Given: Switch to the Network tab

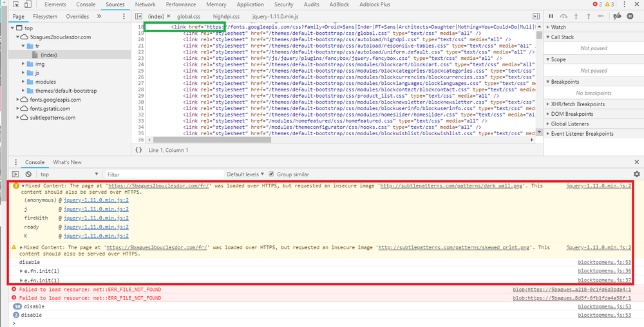Looking at the screenshot, I should [146, 5].
